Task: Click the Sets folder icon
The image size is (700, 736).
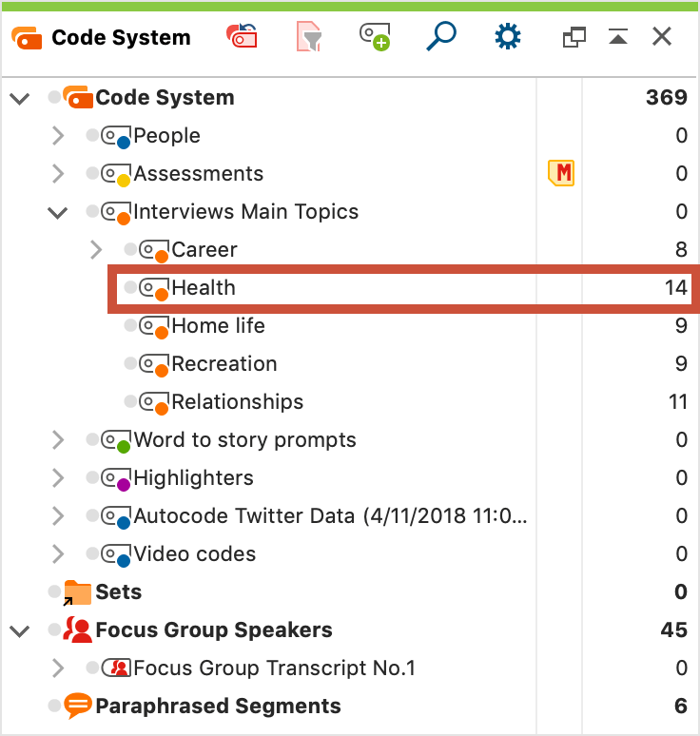Action: pyautogui.click(x=77, y=592)
